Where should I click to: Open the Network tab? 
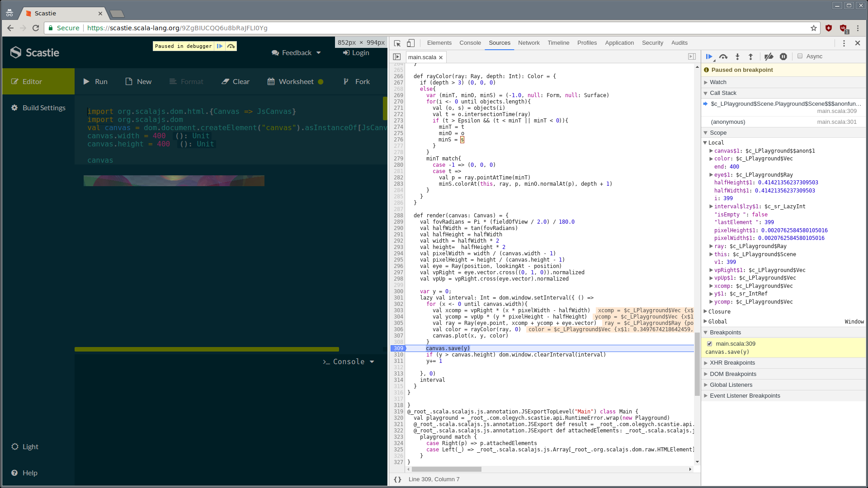pyautogui.click(x=528, y=43)
